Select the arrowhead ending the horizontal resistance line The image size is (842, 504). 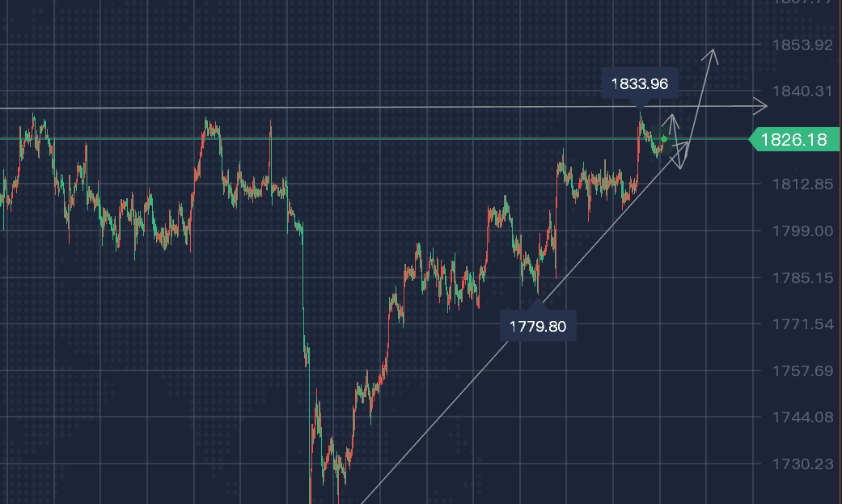760,106
